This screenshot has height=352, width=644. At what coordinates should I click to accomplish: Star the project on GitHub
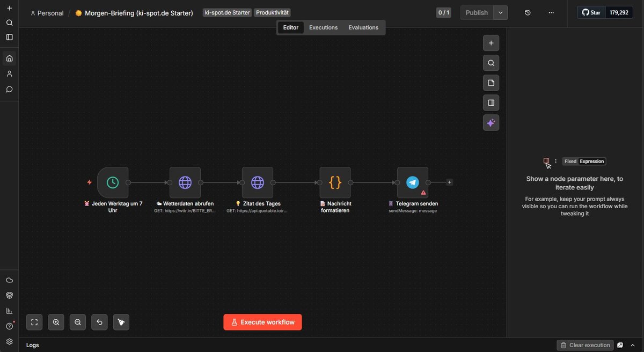coord(590,12)
